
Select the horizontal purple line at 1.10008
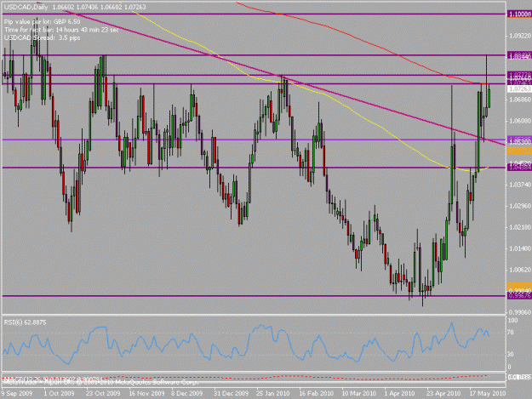click(x=254, y=14)
